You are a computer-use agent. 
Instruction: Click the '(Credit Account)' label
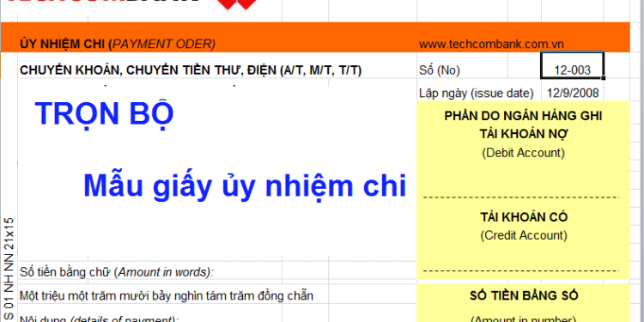tap(524, 235)
